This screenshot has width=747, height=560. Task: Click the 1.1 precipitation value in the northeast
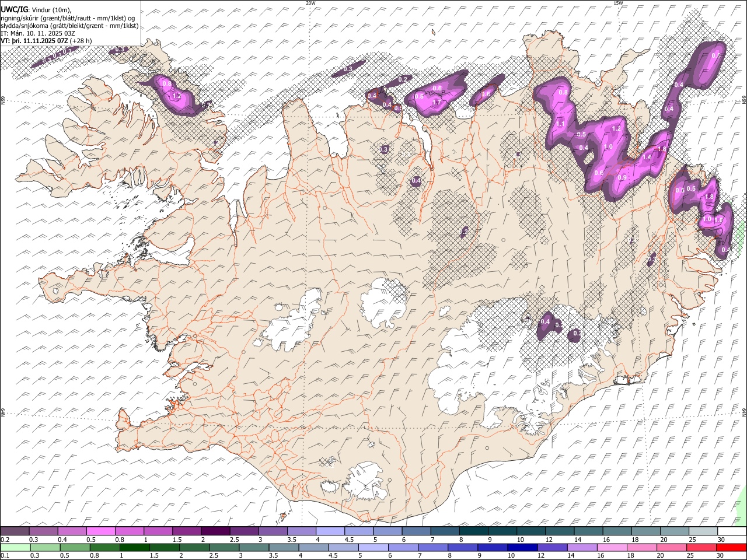tap(560, 124)
